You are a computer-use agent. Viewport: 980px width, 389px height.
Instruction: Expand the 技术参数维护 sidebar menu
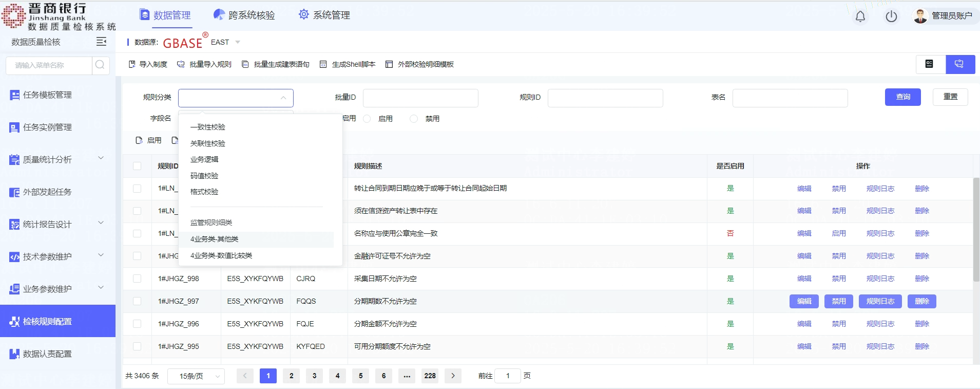(57, 257)
